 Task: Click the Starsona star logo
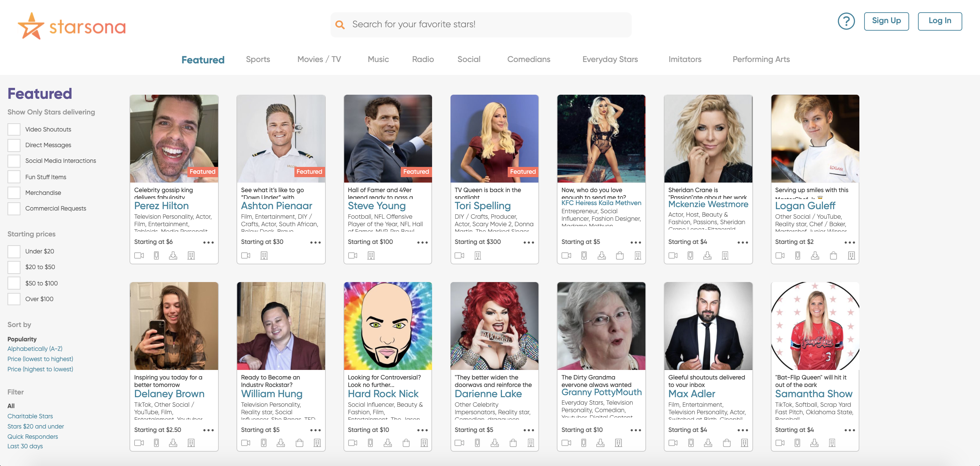(31, 26)
